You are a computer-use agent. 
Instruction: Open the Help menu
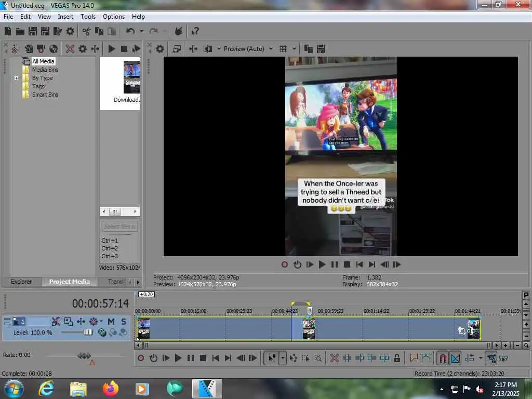[138, 17]
